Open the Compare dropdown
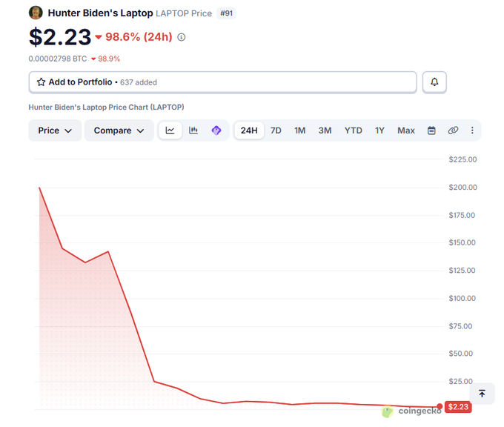Image resolution: width=504 pixels, height=427 pixels. (119, 130)
